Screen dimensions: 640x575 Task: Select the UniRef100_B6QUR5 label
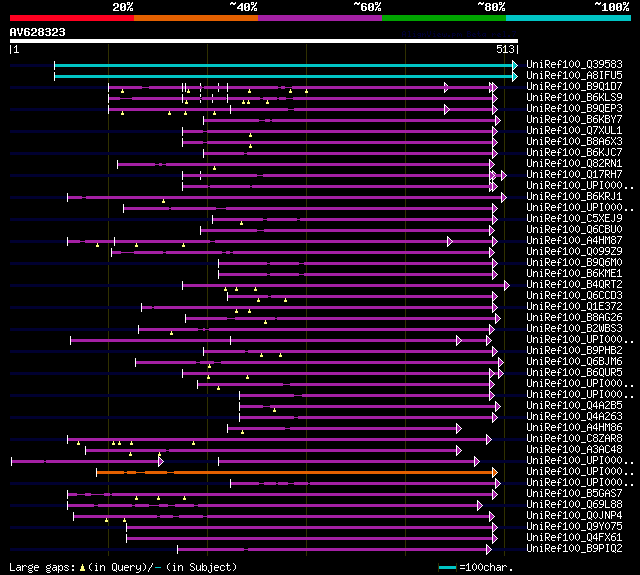tap(574, 373)
